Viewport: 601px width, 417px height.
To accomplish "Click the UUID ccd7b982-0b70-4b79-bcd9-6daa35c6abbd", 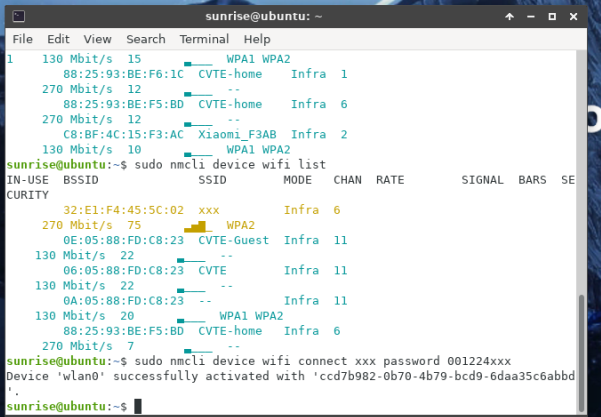I will tap(447, 376).
